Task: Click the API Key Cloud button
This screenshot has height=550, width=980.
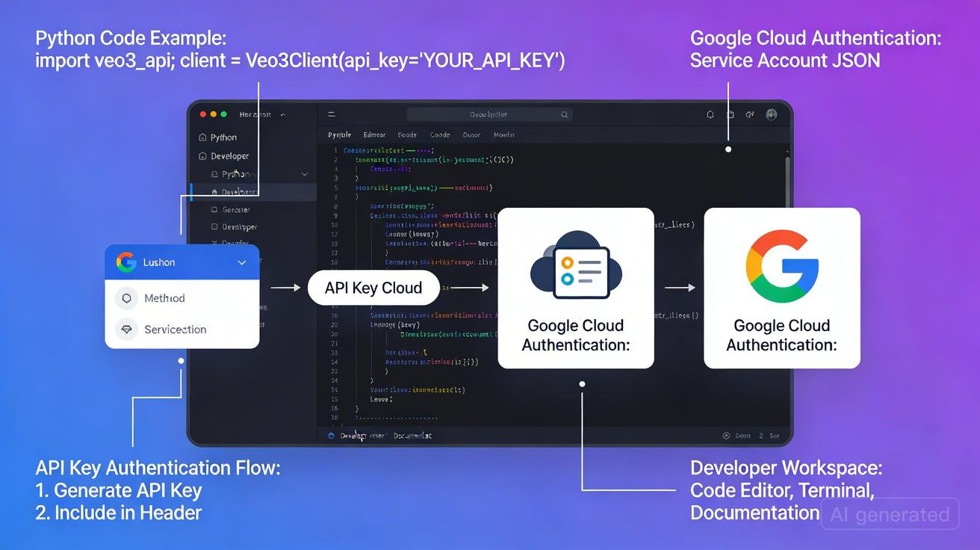Action: coord(373,287)
